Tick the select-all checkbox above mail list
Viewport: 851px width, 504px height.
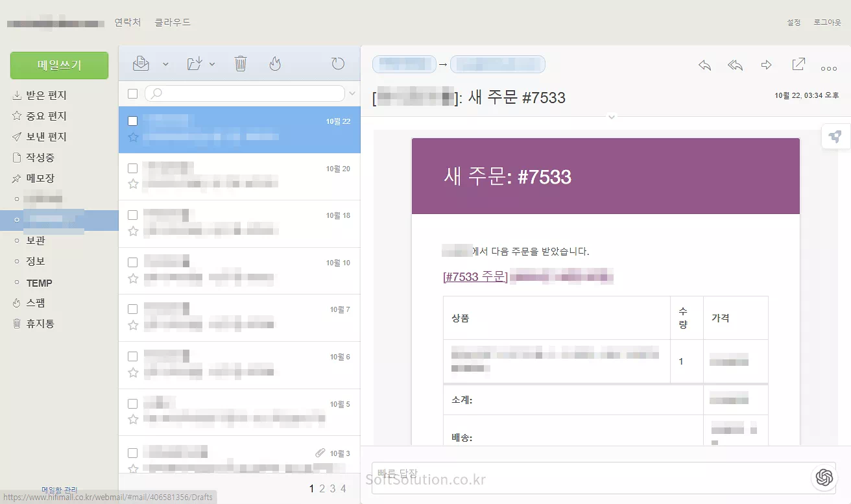click(133, 94)
